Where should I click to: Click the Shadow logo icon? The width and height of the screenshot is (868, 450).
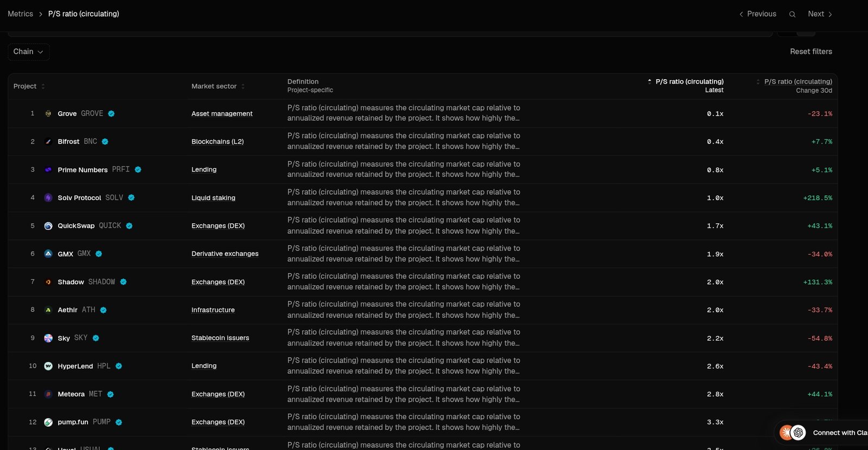(48, 282)
